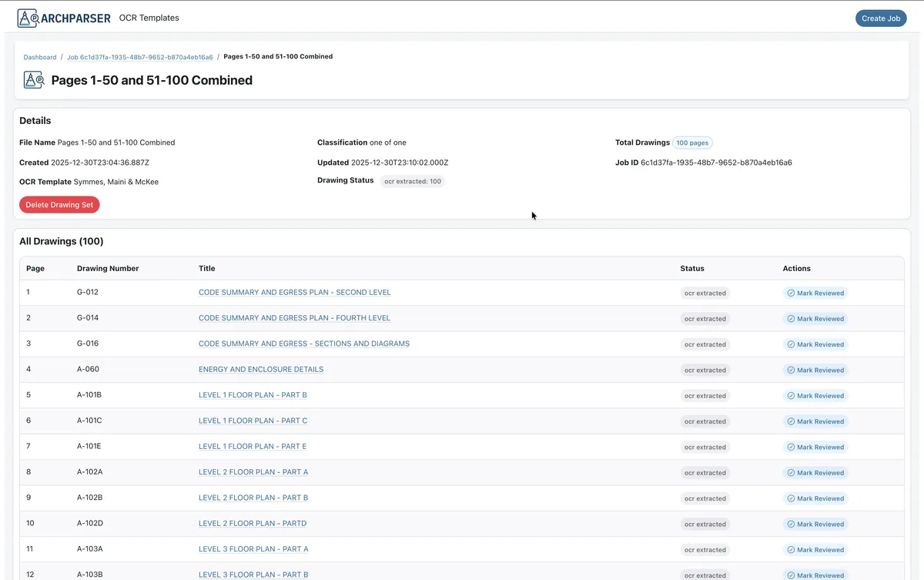Click the drawing set icon beside page title
Screen dimensions: 924x580
point(34,80)
